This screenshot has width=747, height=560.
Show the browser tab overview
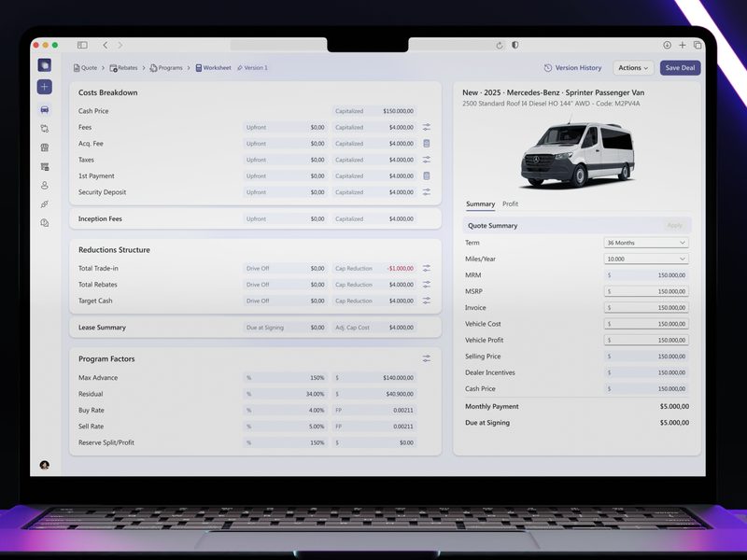click(698, 45)
